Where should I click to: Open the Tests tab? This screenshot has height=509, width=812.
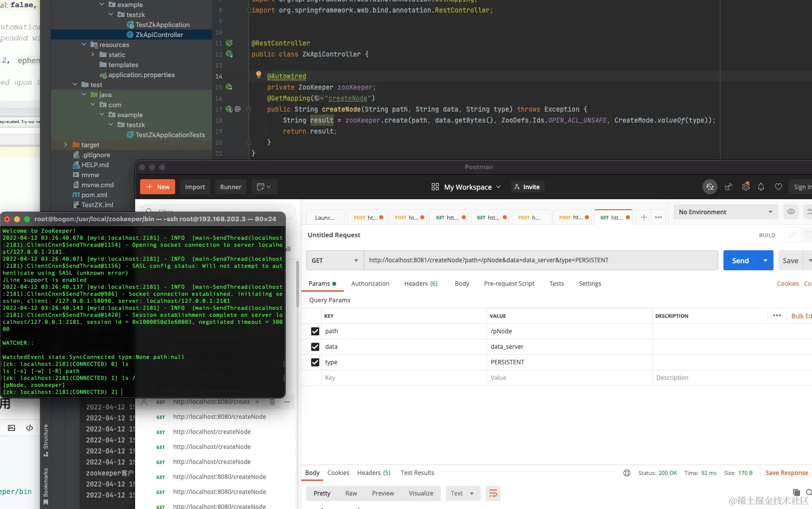pyautogui.click(x=556, y=284)
